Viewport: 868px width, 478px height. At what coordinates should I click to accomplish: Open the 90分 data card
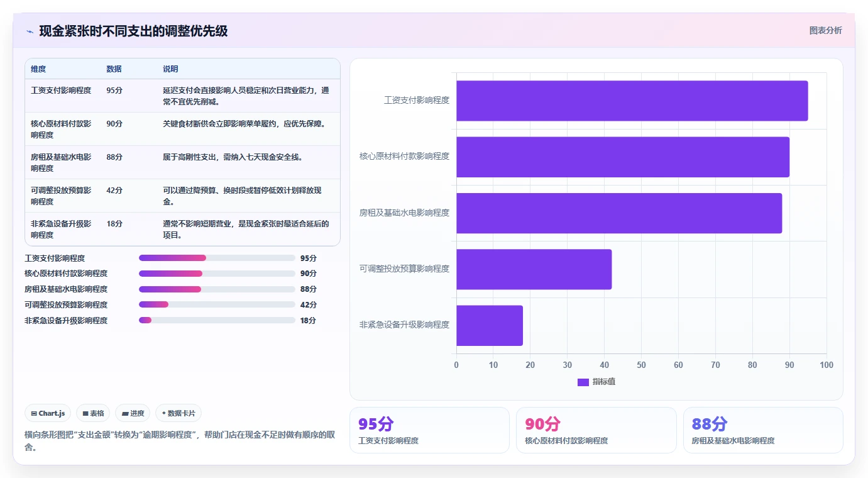tap(596, 430)
